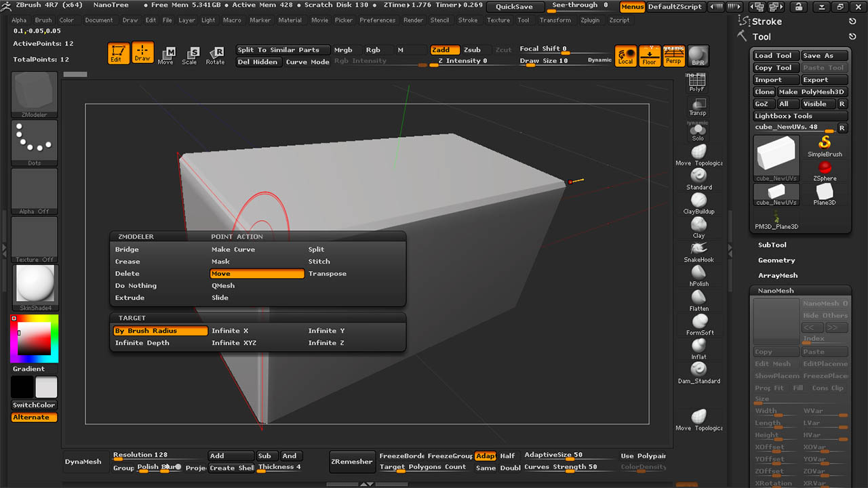Select the Draw mode button
Viewport: 868px width, 488px height.
(x=142, y=54)
